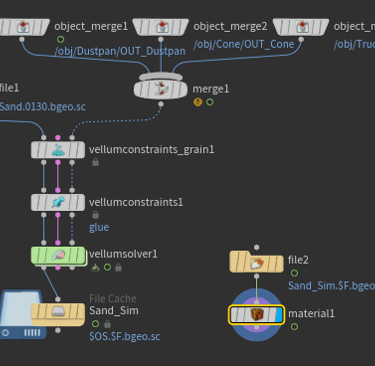
Task: Click the green circle badge under object_merge1
Action: pyautogui.click(x=60, y=40)
